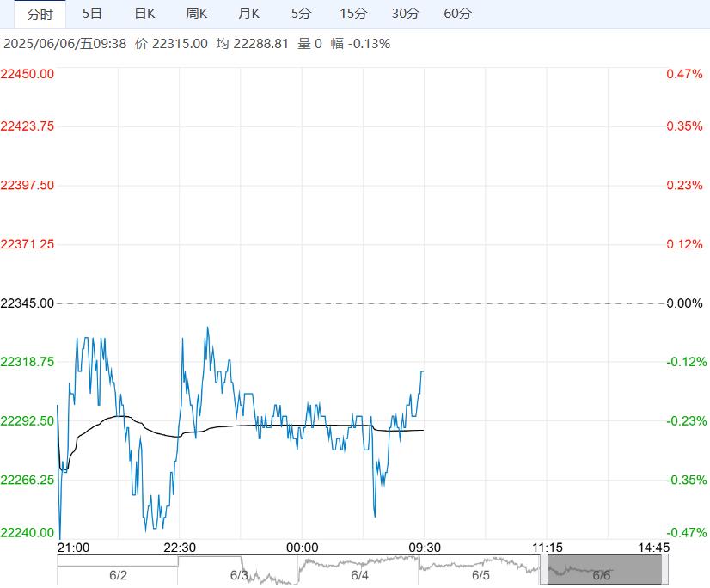
Task: Open the 月K monthly chart tab
Action: click(249, 14)
